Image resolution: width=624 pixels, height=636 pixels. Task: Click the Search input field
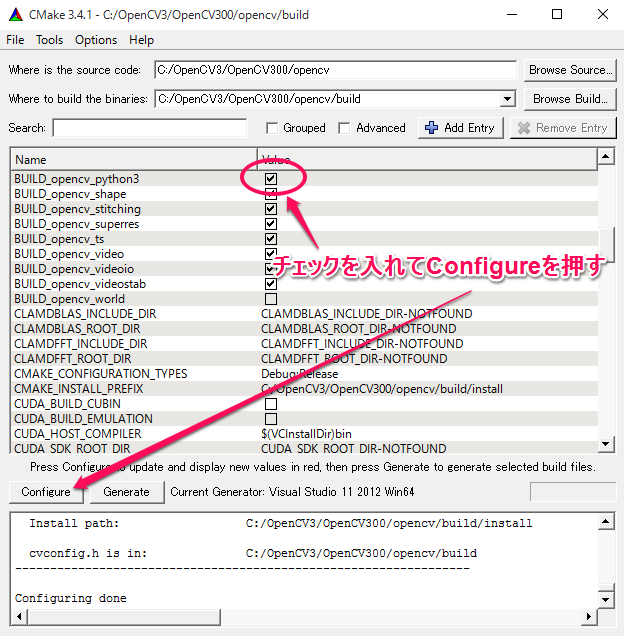150,128
